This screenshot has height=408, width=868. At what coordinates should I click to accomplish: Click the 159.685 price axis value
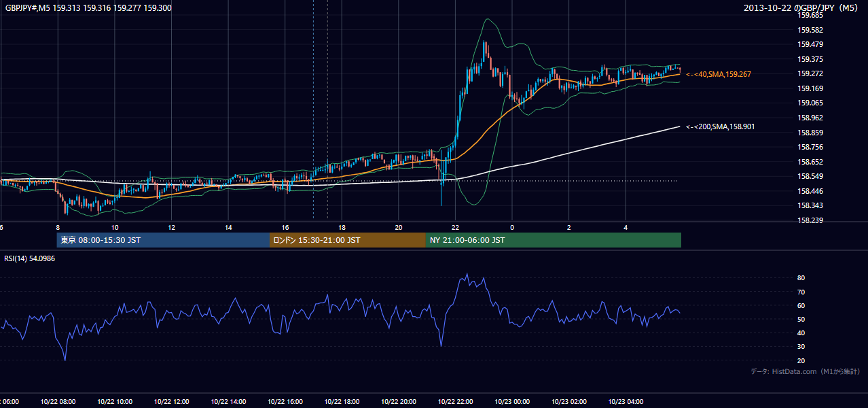tap(810, 15)
